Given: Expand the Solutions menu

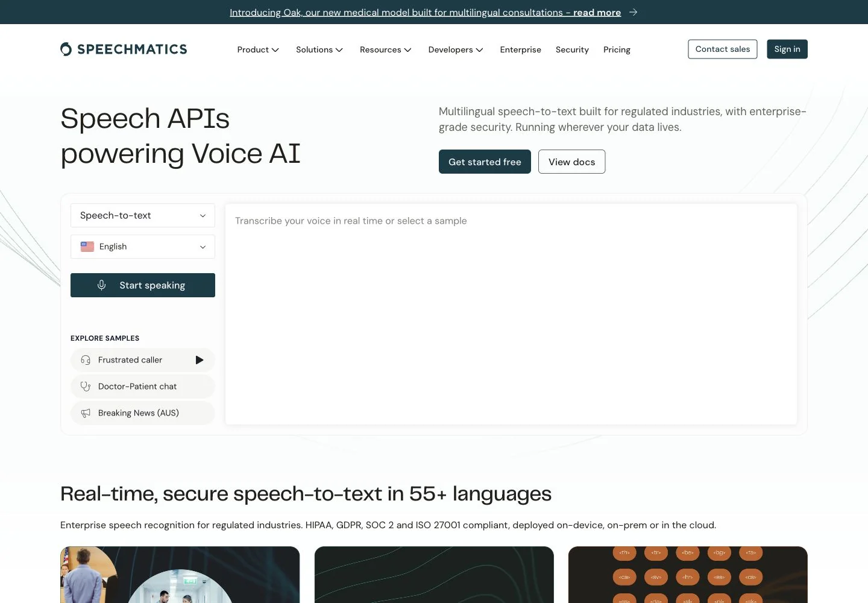Looking at the screenshot, I should tap(319, 49).
